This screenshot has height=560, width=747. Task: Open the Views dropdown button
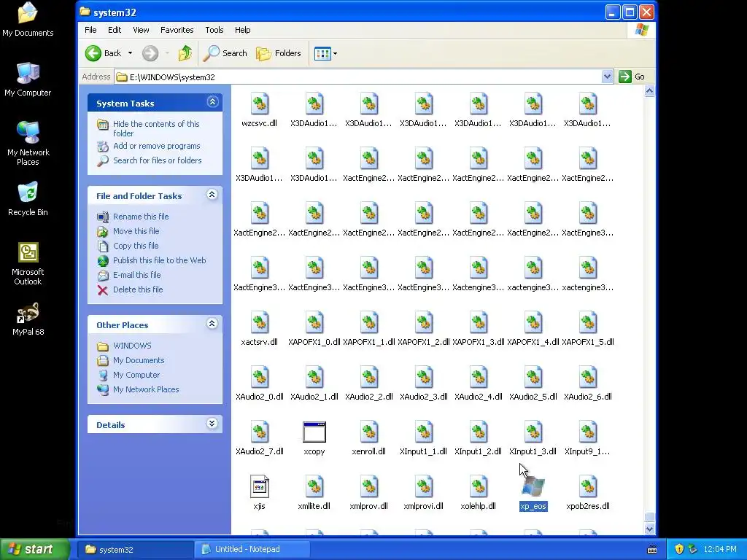coord(326,53)
